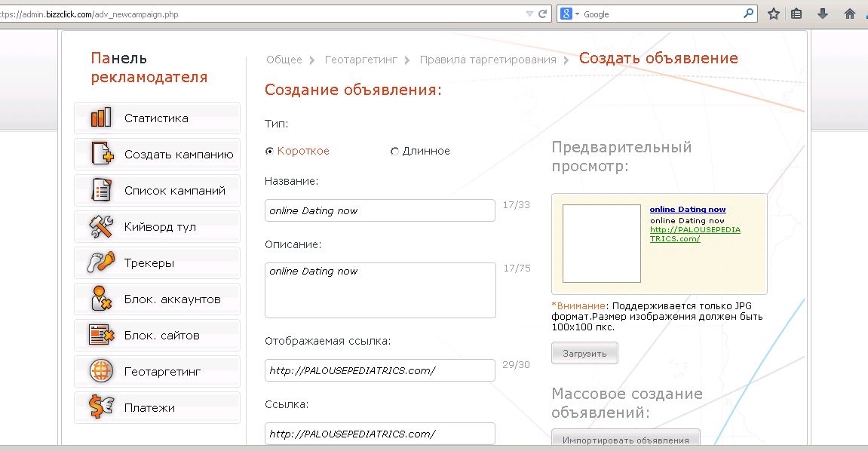This screenshot has width=868, height=451.
Task: Open Кийворд тул menu item
Action: (x=157, y=226)
